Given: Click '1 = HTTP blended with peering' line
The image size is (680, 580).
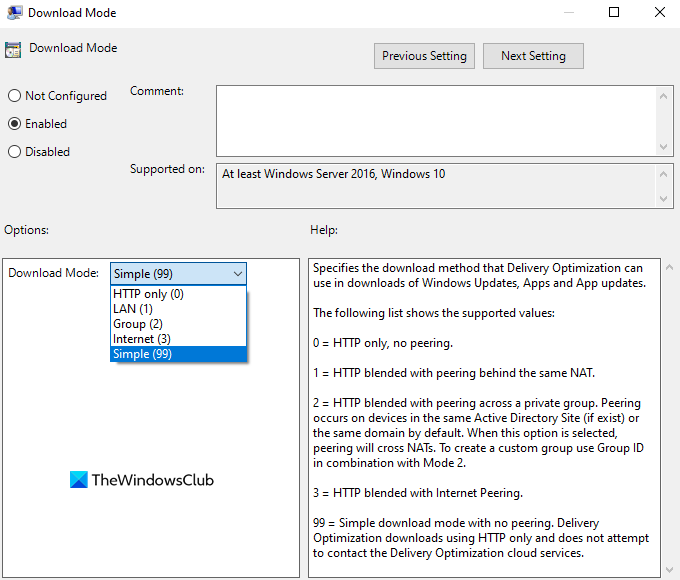Looking at the screenshot, I should [x=454, y=373].
